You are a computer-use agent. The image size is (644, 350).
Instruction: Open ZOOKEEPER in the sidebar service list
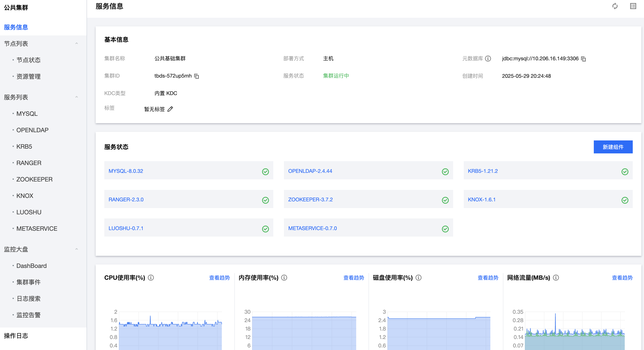34,179
